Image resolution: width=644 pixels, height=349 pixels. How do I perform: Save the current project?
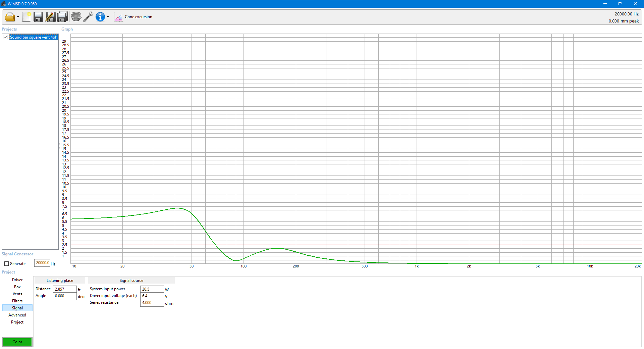[38, 17]
